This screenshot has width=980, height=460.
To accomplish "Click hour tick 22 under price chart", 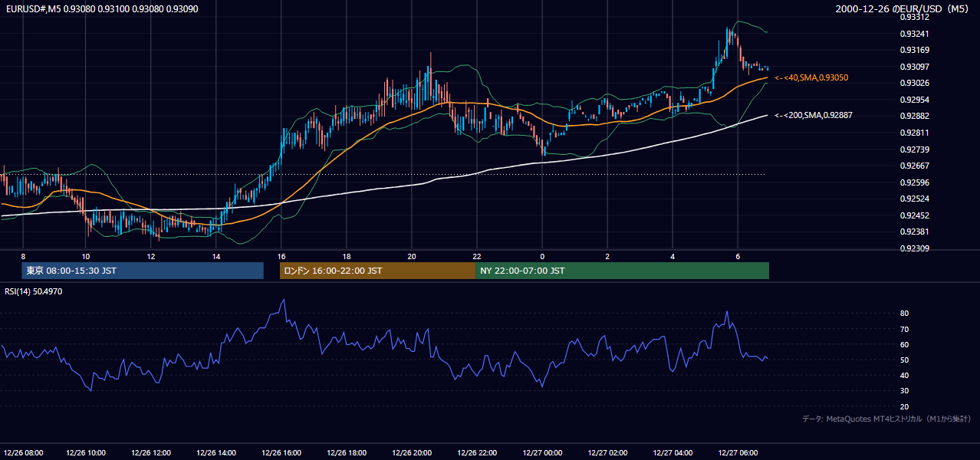I will pyautogui.click(x=477, y=256).
